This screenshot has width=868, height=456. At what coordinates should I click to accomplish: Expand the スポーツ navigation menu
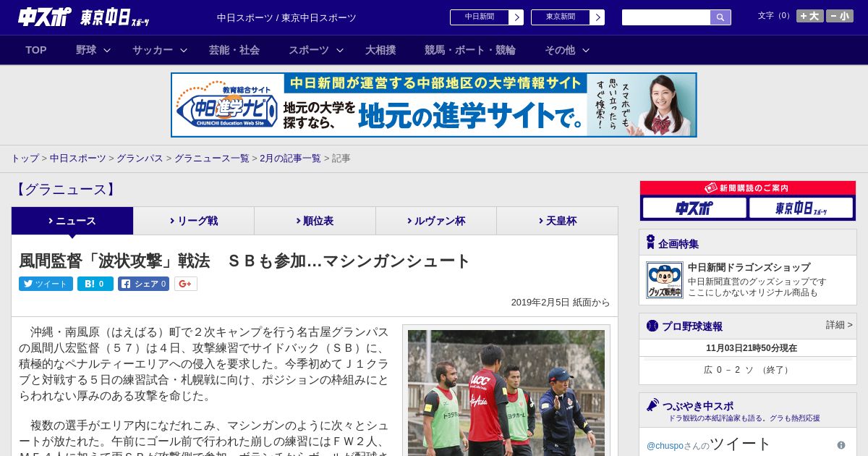coord(316,50)
